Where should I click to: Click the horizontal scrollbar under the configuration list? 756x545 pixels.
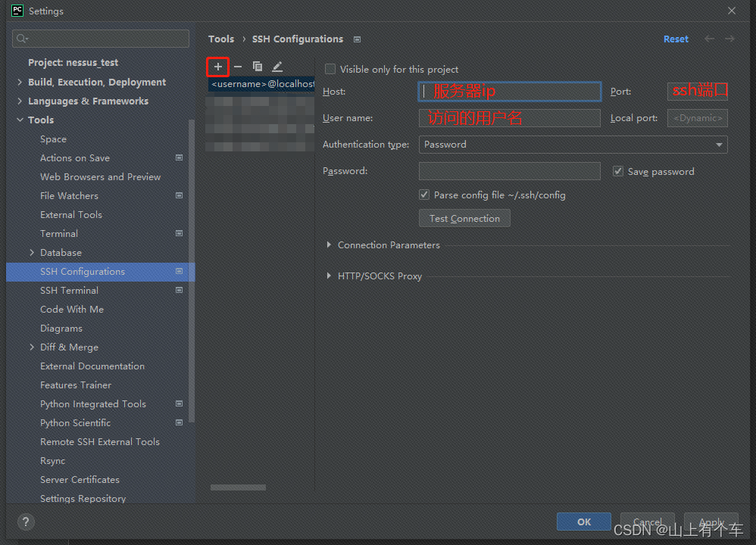[238, 487]
